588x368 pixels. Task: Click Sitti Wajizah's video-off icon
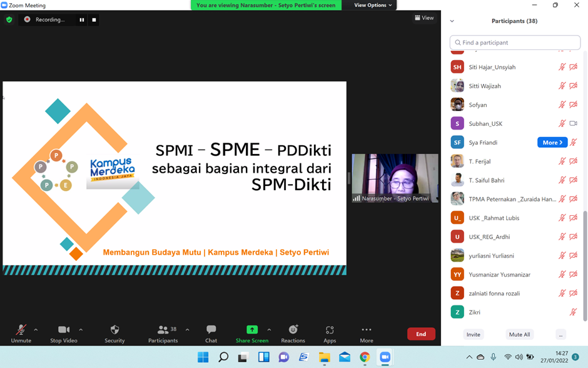tap(574, 86)
